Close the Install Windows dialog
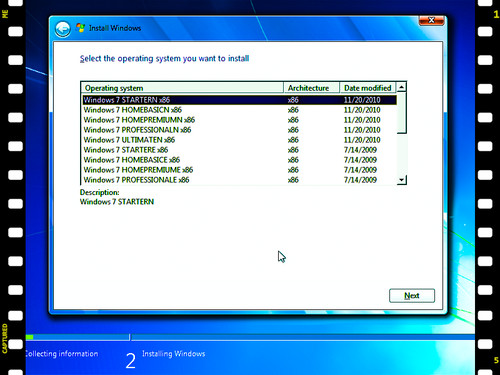Viewport: 500px width, 375px height. (431, 20)
